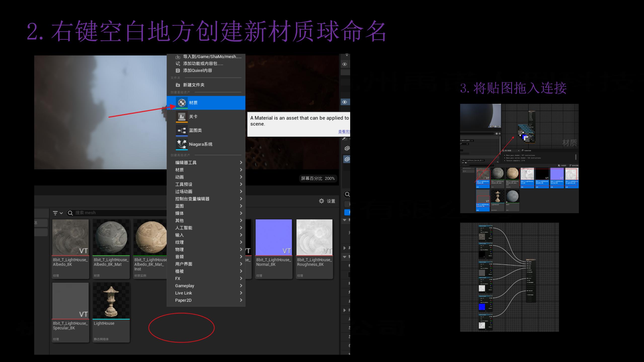Image resolution: width=644 pixels, height=362 pixels.
Task: Choose Niagara系统 from the context menu
Action: point(206,144)
